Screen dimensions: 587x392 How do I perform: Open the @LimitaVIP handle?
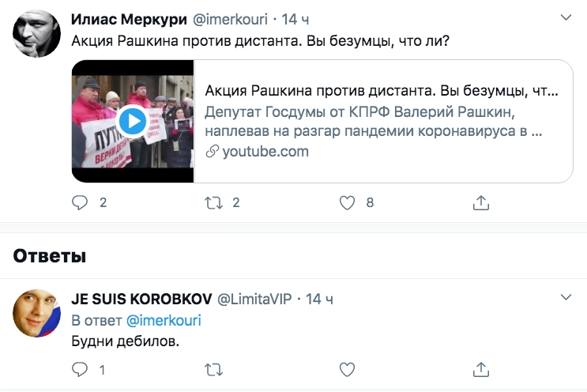[254, 299]
